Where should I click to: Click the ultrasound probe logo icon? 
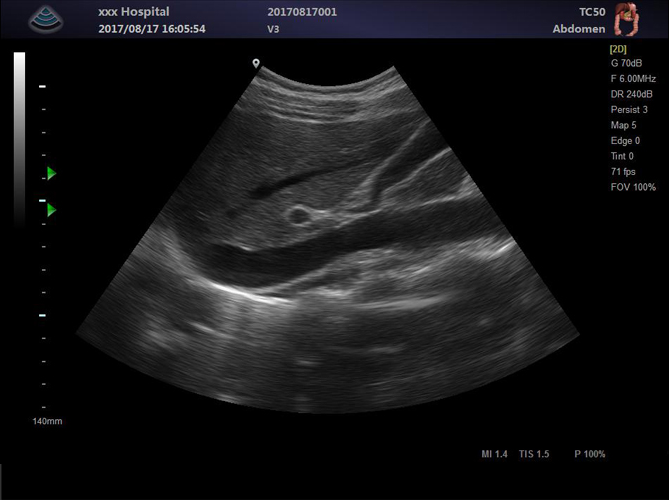[x=46, y=19]
